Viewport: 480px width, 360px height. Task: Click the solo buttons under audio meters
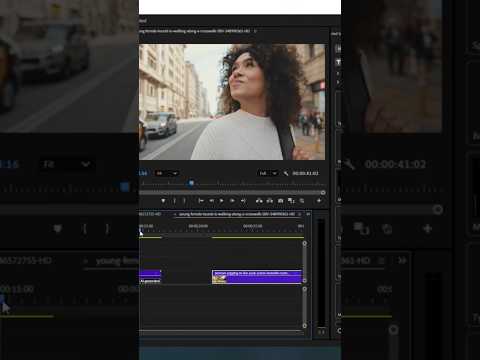tap(321, 332)
